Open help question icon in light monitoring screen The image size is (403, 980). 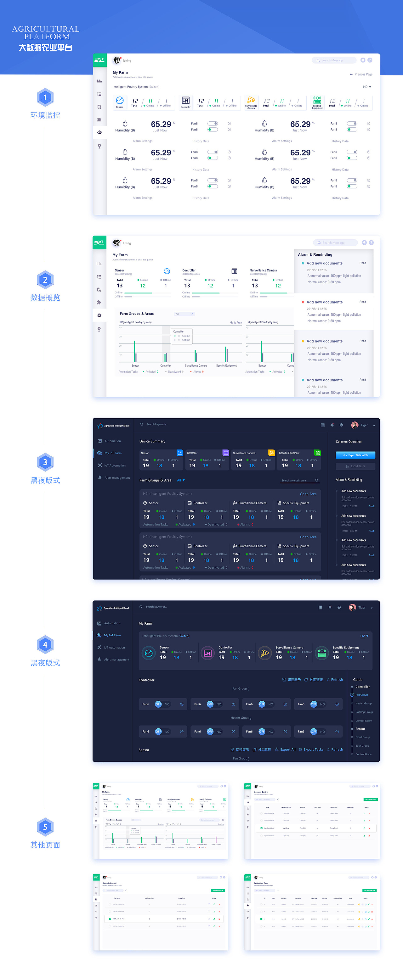(x=370, y=60)
